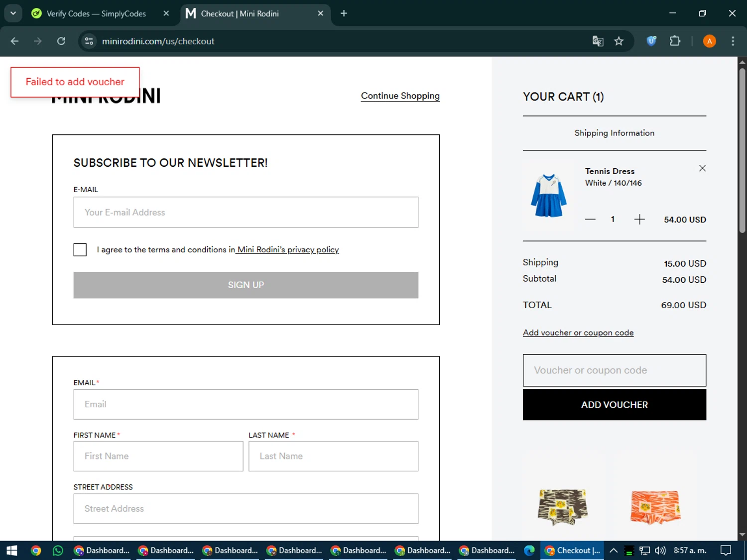The height and width of the screenshot is (560, 747).
Task: Open site information icon in address bar
Action: [89, 41]
